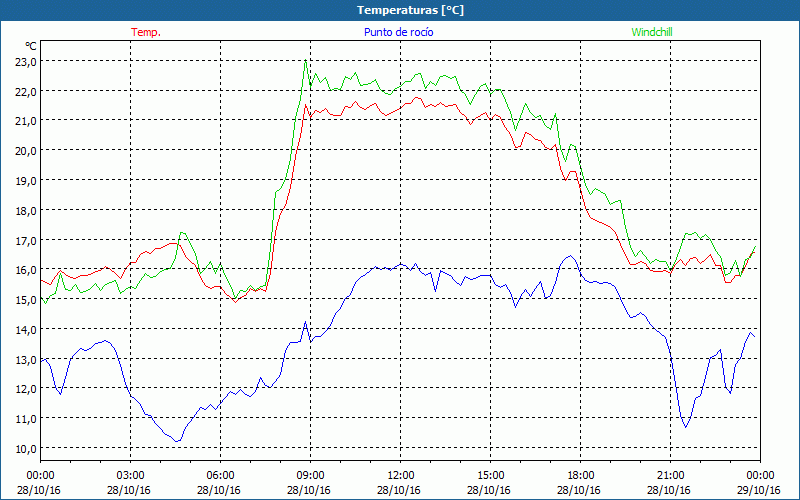Image resolution: width=800 pixels, height=500 pixels.
Task: Click the 13,0 y-axis value
Action: coord(25,359)
